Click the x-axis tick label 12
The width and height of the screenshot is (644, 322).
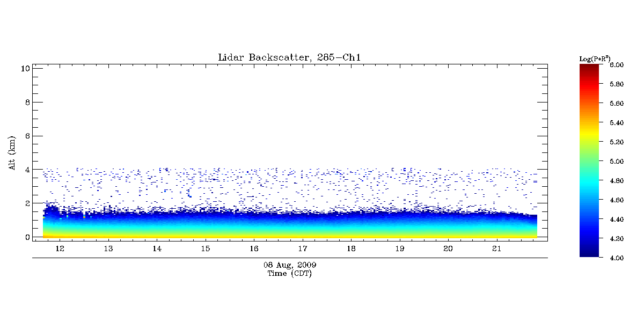coord(60,248)
